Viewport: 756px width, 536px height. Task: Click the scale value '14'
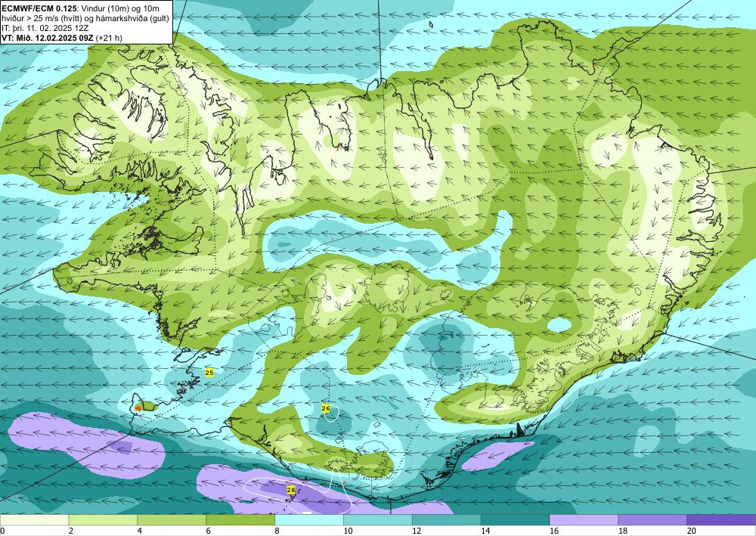click(x=485, y=531)
